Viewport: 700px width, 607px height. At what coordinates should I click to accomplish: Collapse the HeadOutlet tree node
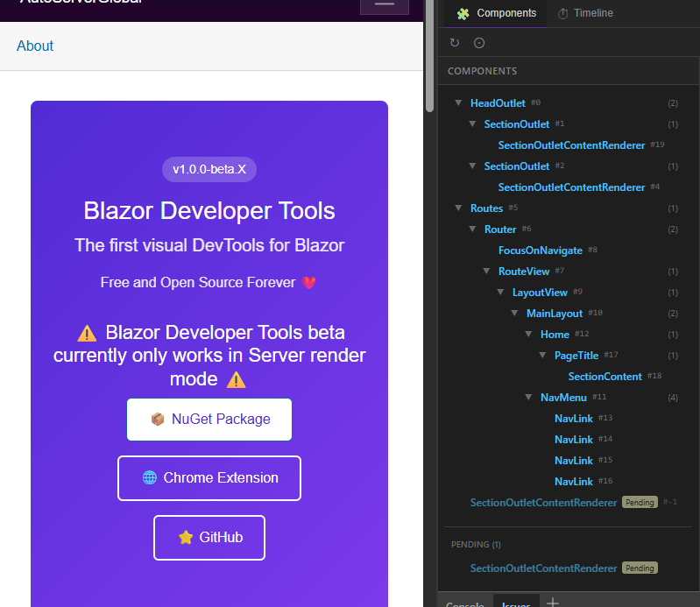coord(458,103)
